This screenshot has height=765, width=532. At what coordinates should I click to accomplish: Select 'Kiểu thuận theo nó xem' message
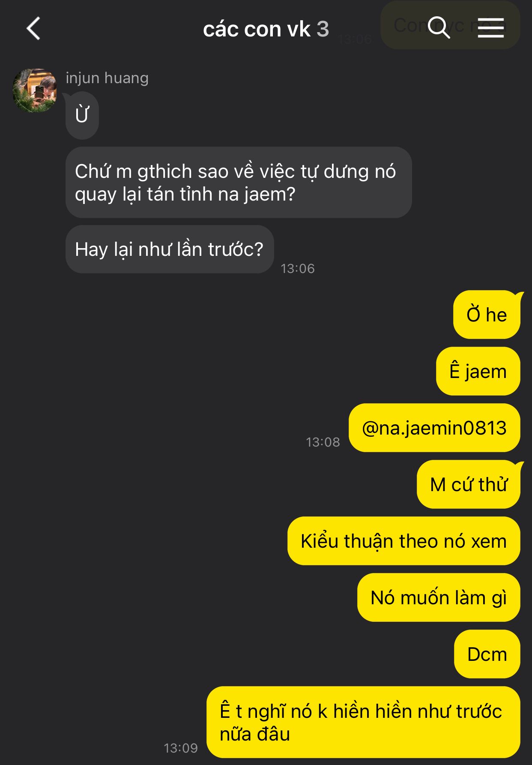tap(403, 541)
